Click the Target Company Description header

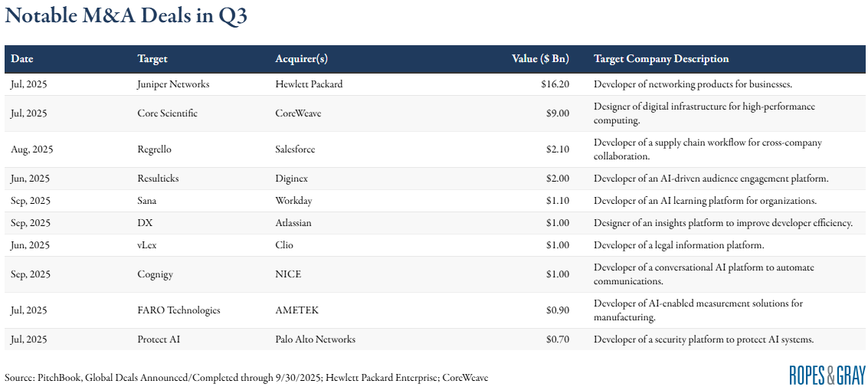tap(660, 58)
